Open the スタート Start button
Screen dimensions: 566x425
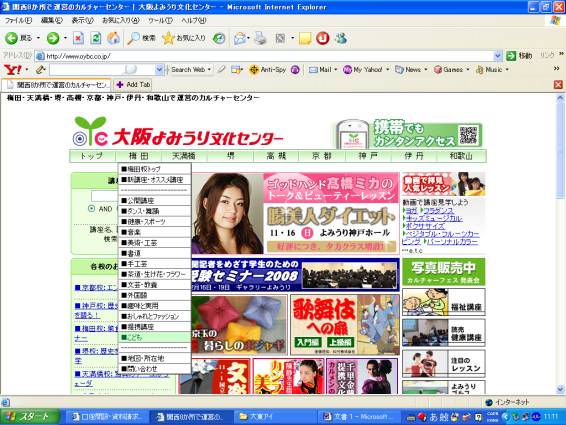tap(30, 417)
